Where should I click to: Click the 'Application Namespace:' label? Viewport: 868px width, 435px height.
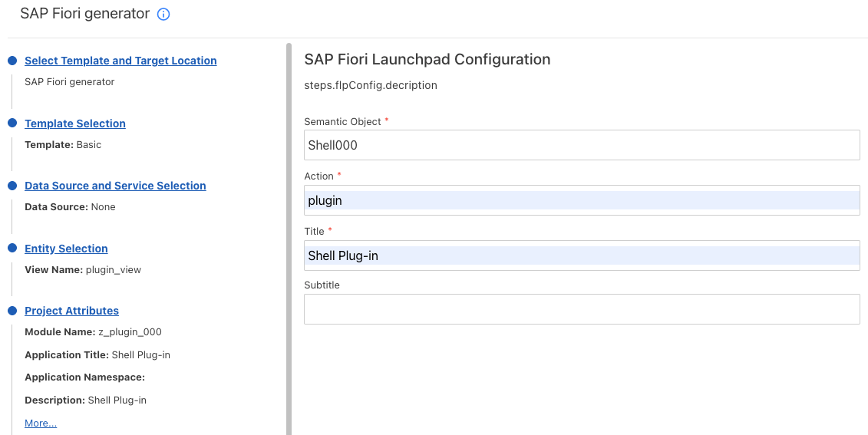pos(84,377)
